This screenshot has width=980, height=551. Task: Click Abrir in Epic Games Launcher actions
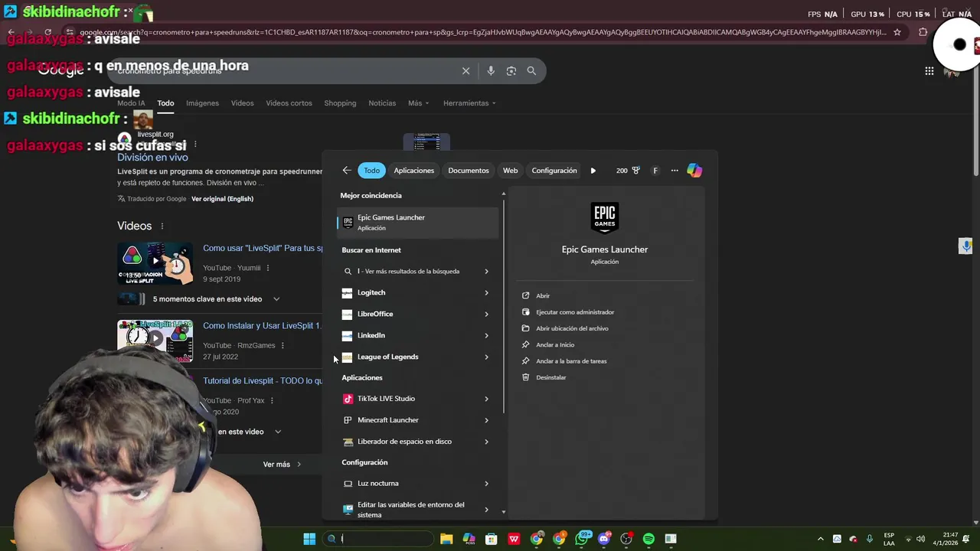(543, 295)
